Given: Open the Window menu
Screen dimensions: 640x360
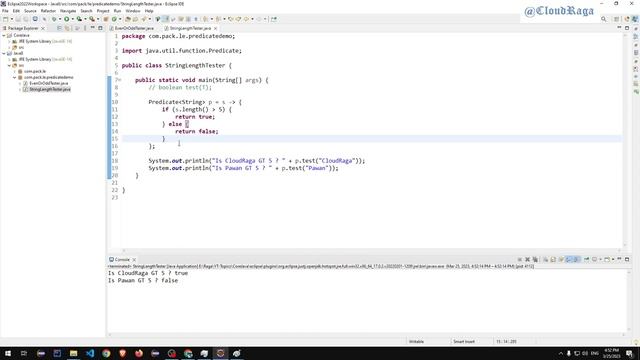Looking at the screenshot, I should pos(133,11).
